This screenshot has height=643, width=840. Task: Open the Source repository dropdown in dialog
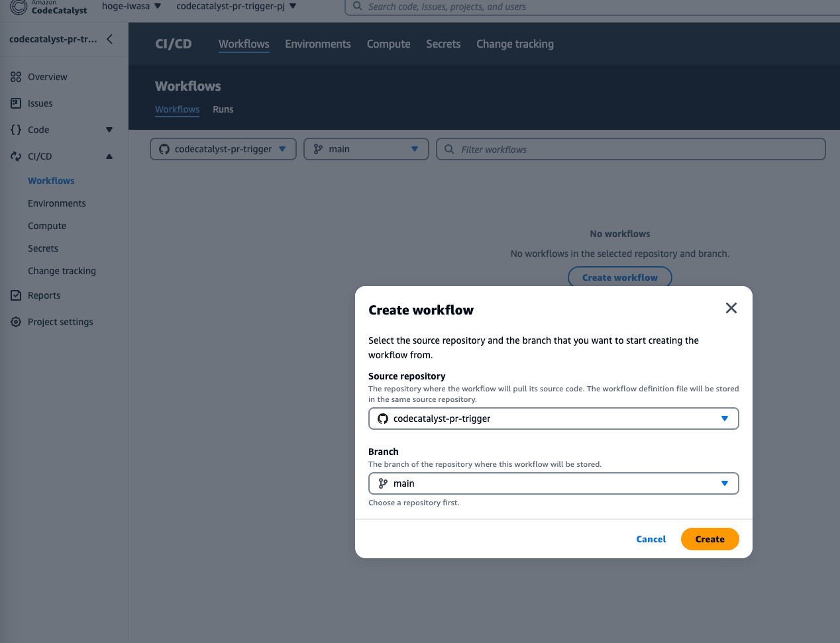pyautogui.click(x=554, y=419)
